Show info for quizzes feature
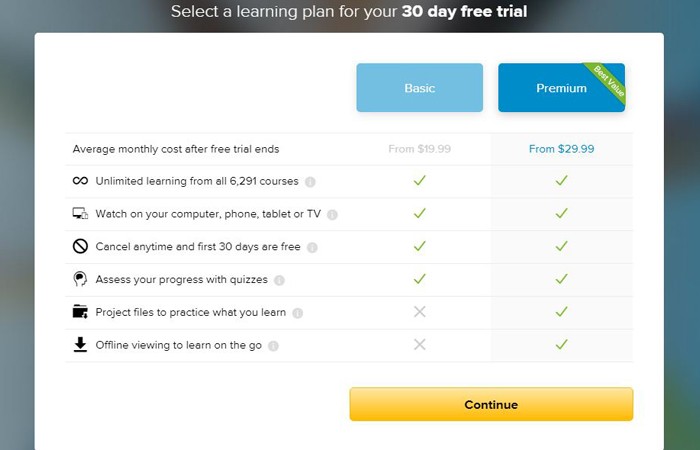The width and height of the screenshot is (700, 450). 279,280
